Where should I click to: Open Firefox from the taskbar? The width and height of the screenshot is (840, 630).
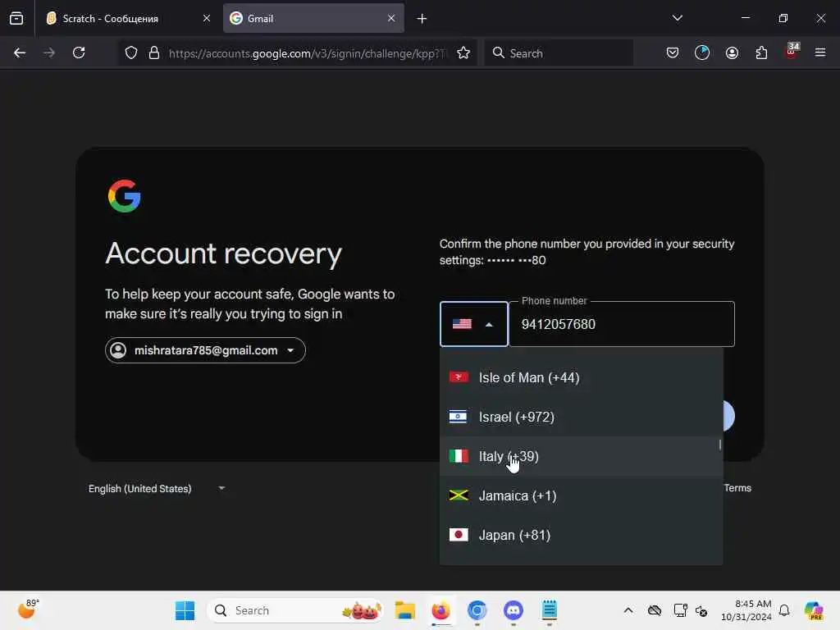(441, 610)
